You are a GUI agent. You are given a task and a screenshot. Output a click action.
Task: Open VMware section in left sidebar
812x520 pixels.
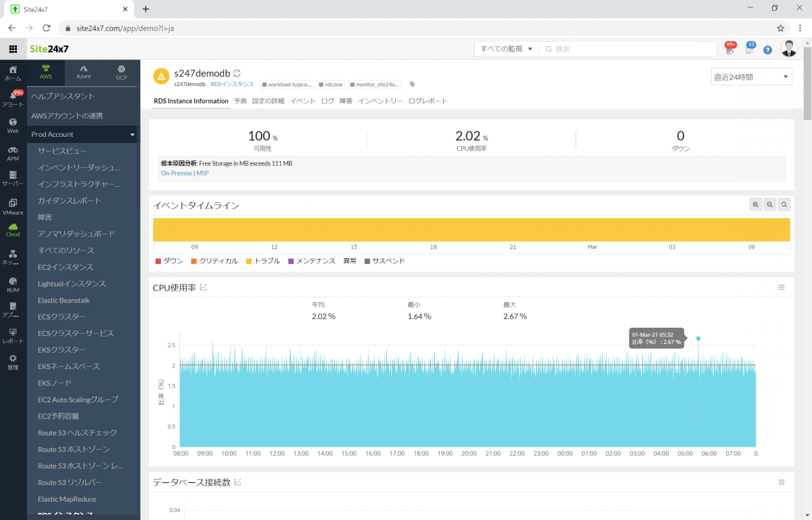click(x=13, y=207)
